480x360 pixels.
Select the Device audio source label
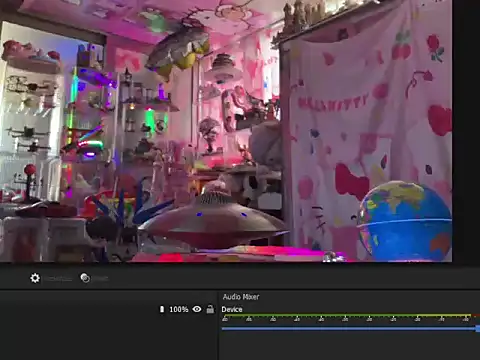coord(232,309)
